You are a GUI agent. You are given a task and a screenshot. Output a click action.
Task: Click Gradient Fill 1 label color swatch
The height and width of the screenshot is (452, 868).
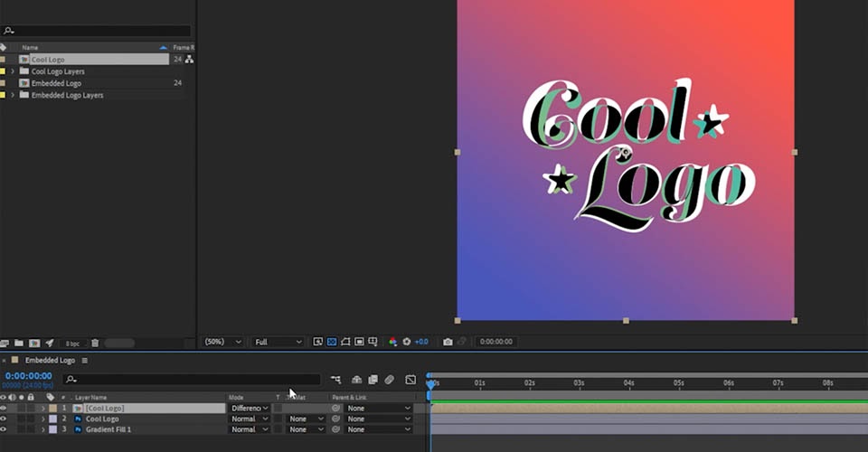coord(52,429)
